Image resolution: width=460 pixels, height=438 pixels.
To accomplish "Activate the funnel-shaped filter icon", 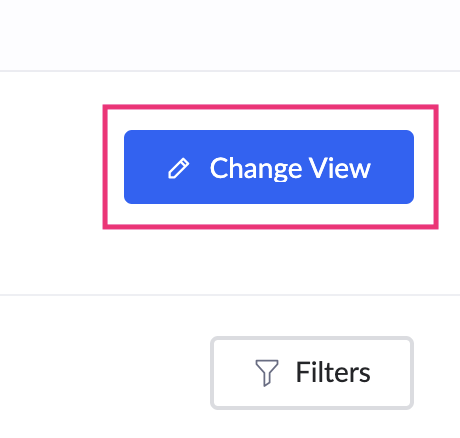I will click(267, 373).
